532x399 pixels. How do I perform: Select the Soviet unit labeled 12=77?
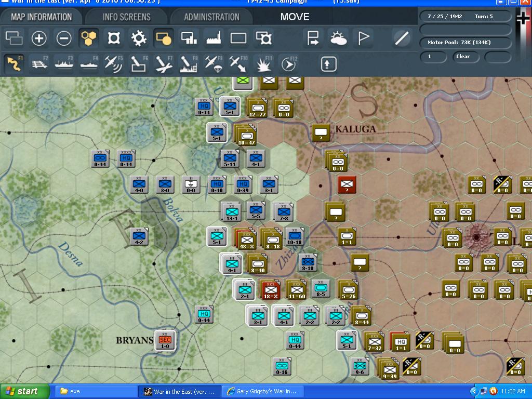(x=257, y=108)
